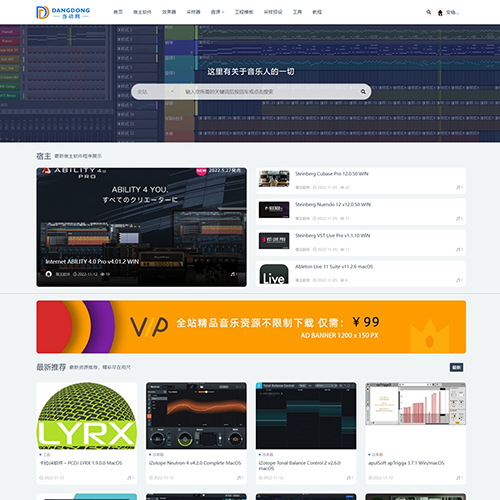Open 效果器 in the navigation bar
Image resolution: width=500 pixels, height=500 pixels.
[x=169, y=12]
